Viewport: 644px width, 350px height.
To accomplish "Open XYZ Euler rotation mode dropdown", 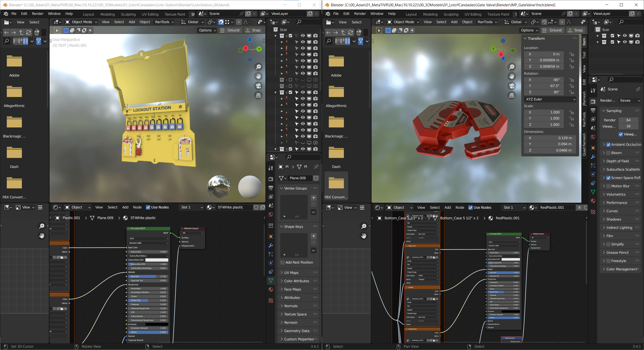I will 550,99.
